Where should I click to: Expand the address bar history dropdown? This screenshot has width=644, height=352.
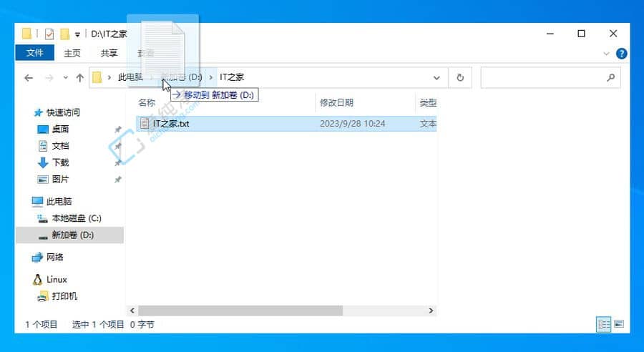pos(436,77)
